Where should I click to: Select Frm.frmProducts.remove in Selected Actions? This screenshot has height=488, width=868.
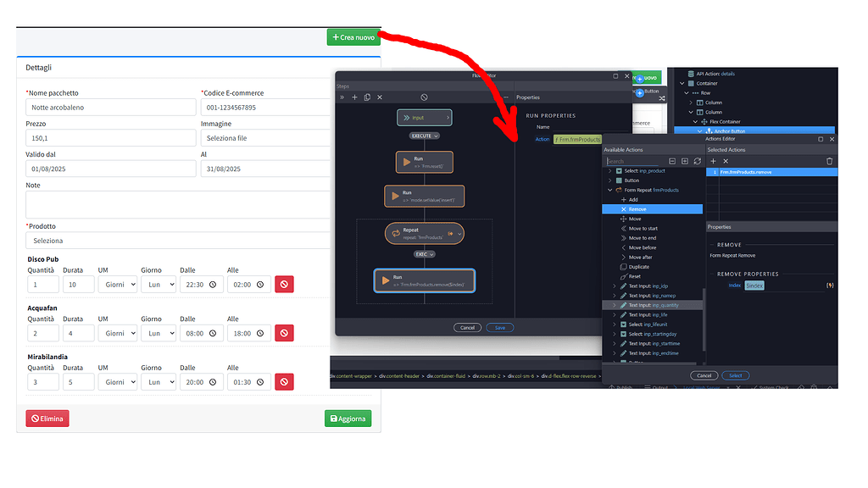coord(771,172)
